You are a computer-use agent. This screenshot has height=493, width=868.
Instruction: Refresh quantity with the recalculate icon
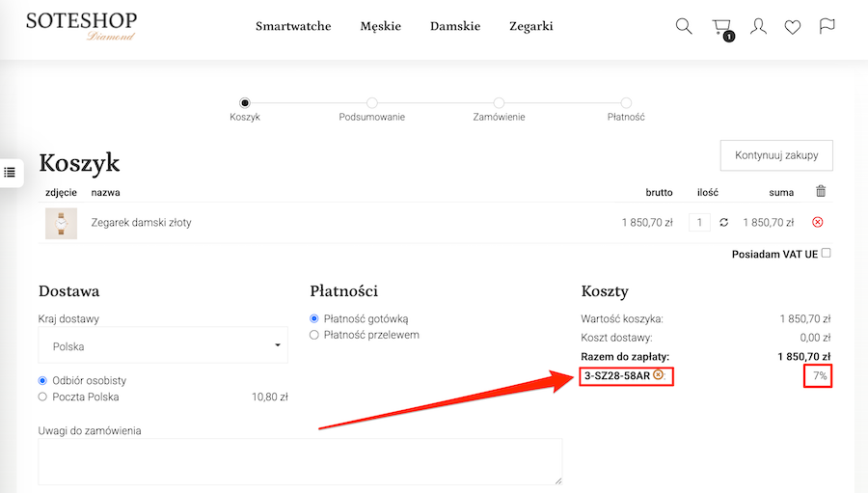pyautogui.click(x=723, y=222)
